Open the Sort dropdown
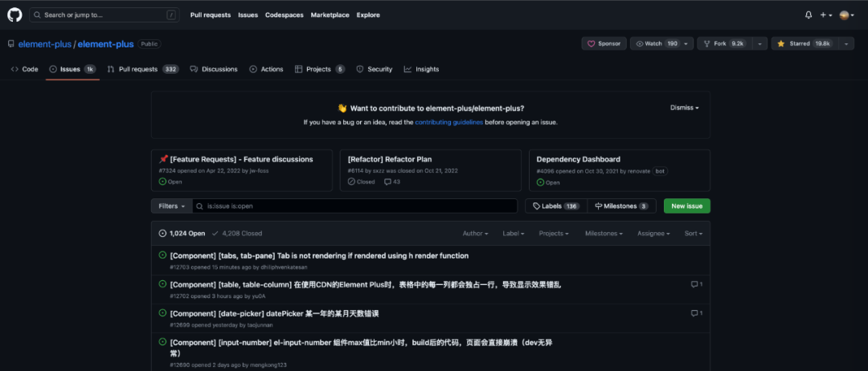This screenshot has height=371, width=868. pos(693,234)
